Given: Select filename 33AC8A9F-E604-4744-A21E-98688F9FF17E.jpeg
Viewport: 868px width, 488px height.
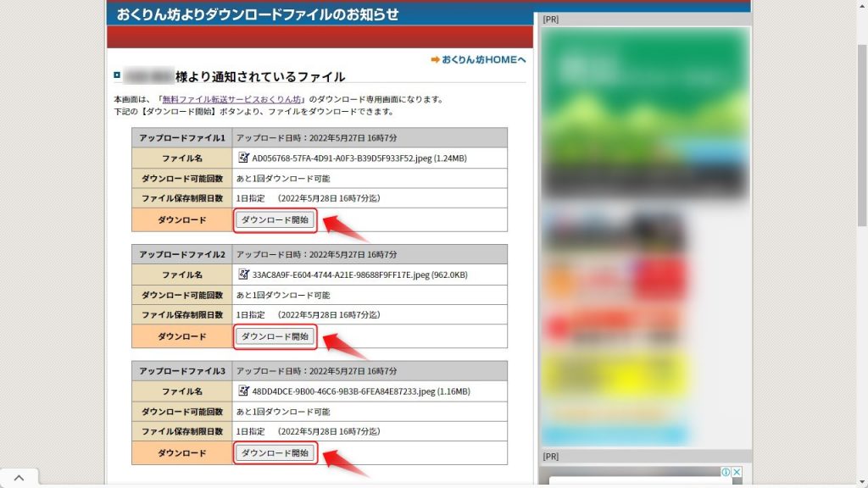Looking at the screenshot, I should click(x=341, y=275).
